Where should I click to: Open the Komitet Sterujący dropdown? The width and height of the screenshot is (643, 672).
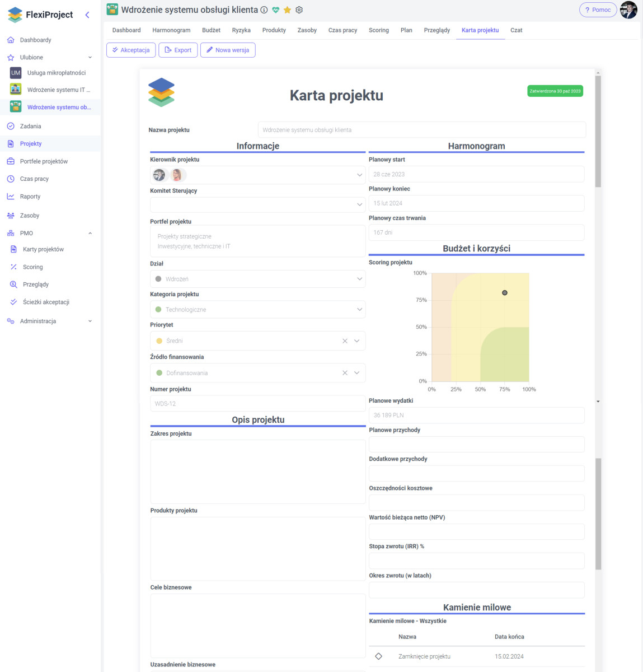(x=359, y=205)
